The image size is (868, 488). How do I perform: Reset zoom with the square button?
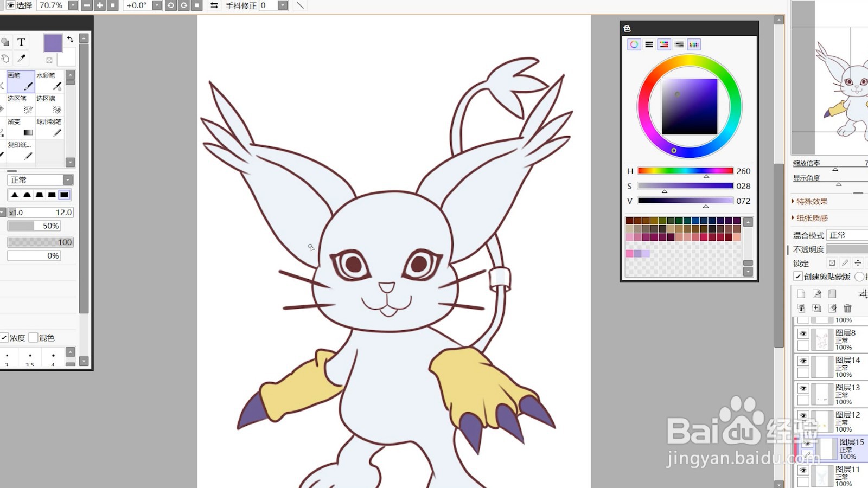(113, 5)
